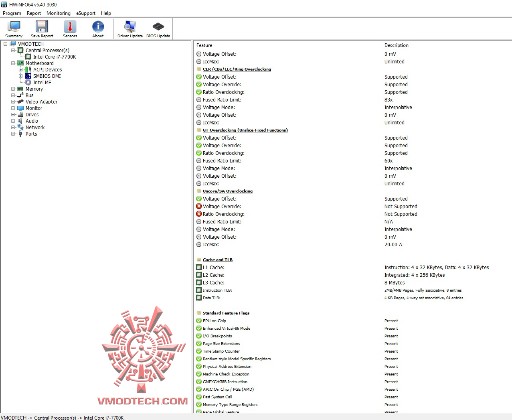Open the Program menu
This screenshot has width=512, height=420.
tap(12, 13)
